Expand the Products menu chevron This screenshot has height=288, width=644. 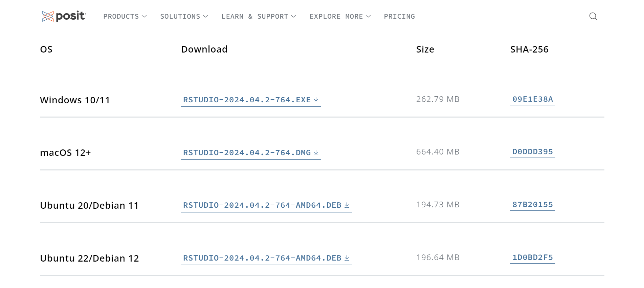144,16
